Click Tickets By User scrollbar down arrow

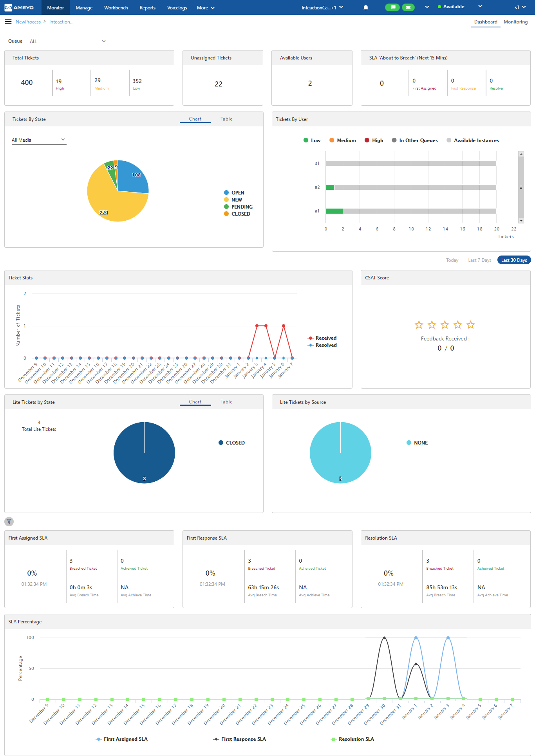[521, 221]
